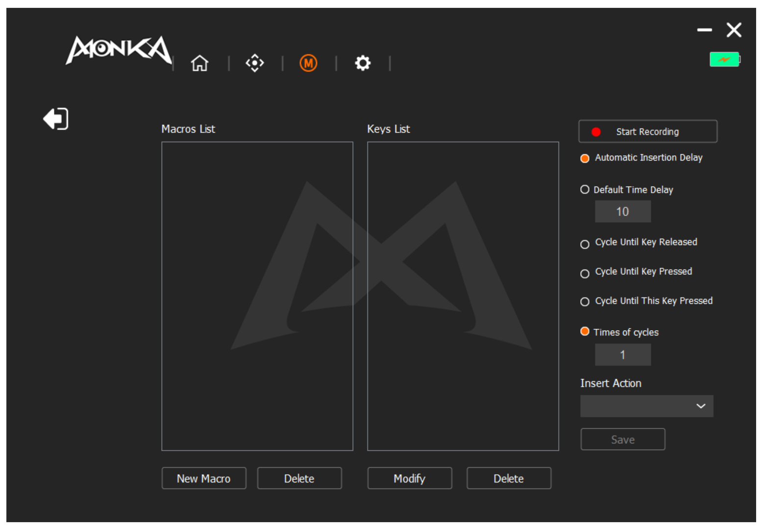The image size is (763, 532).
Task: Click the default time delay value field
Action: [x=622, y=212]
